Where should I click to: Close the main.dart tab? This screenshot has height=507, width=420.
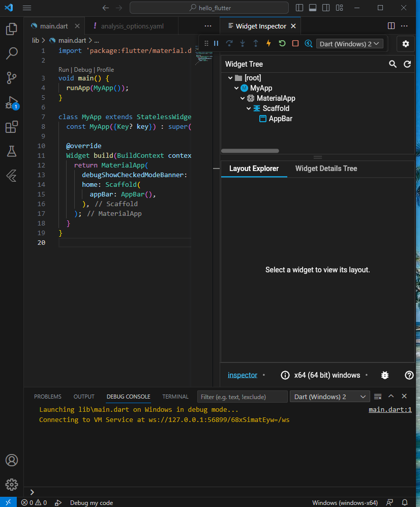tap(77, 26)
